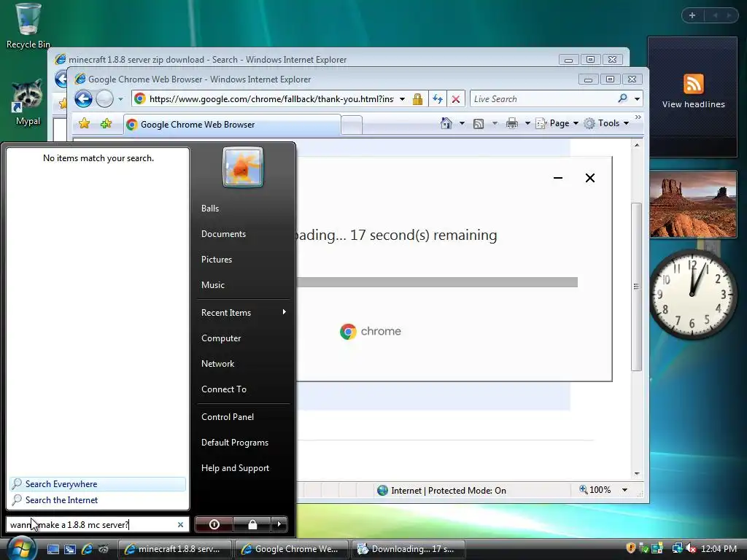Click Show Desktop quick launch icon
The image size is (747, 560).
pyautogui.click(x=53, y=549)
